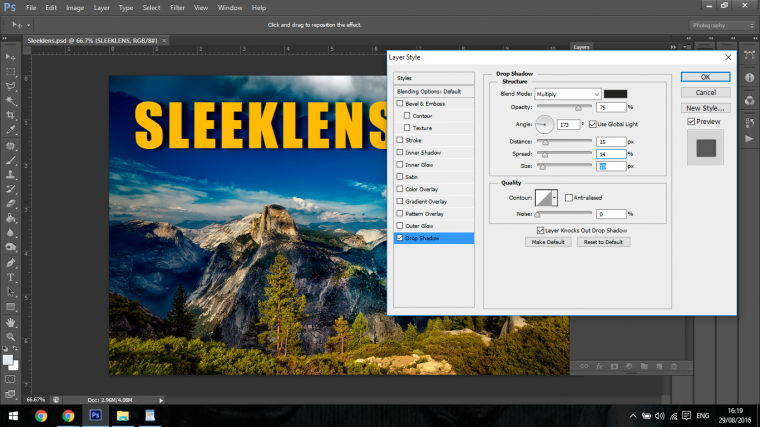
Task: Select the Eraser tool
Action: point(10,204)
